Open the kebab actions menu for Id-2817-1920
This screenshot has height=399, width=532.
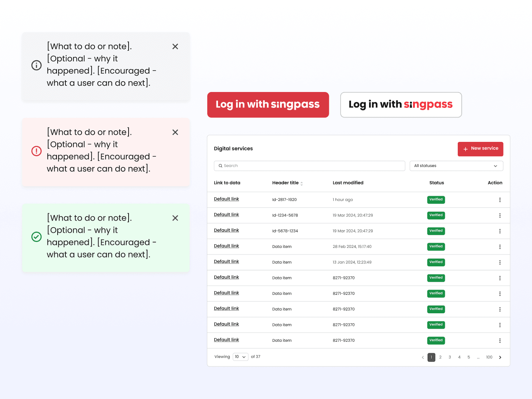coord(500,199)
